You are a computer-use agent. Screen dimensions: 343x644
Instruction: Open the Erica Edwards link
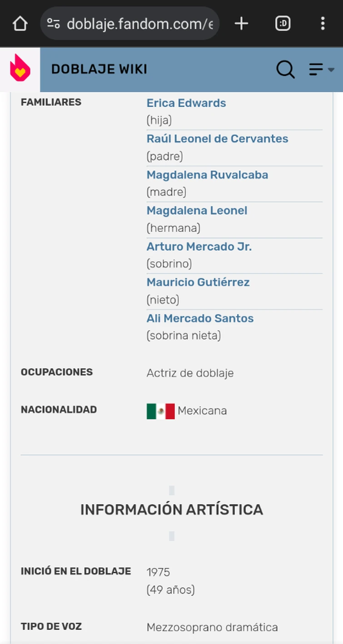click(186, 103)
